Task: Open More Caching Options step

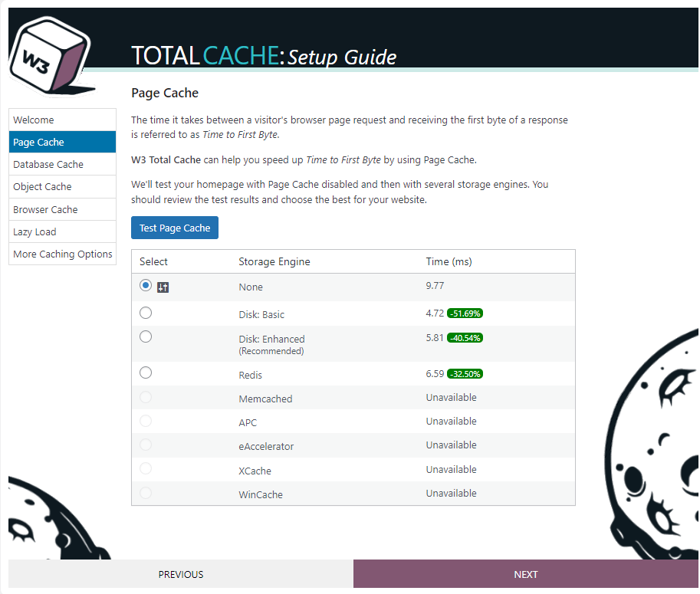Action: (x=63, y=254)
